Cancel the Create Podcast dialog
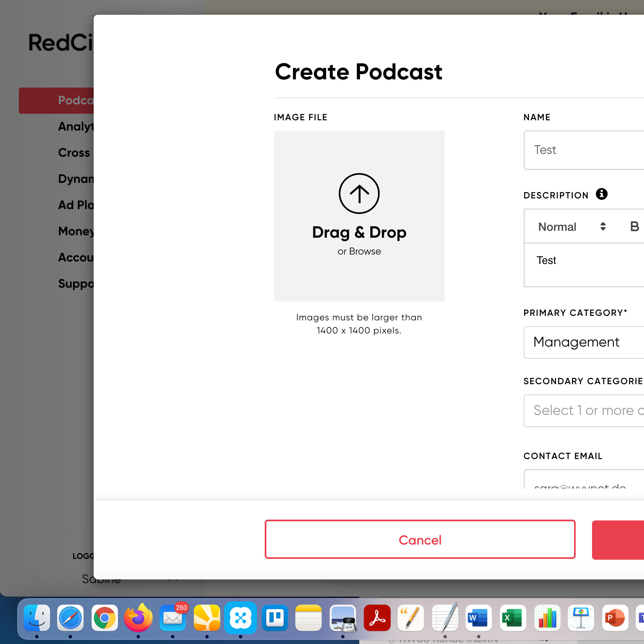This screenshot has width=644, height=644. (x=420, y=540)
